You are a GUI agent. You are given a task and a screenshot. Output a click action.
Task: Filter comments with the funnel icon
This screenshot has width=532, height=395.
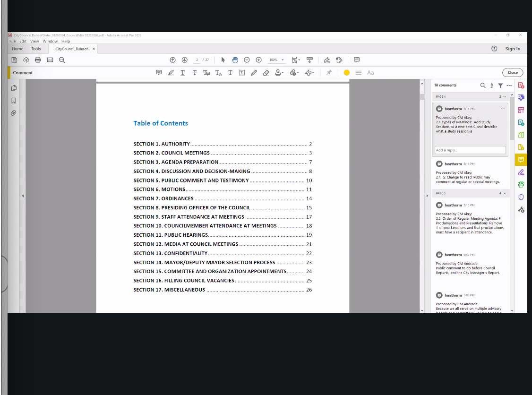[x=500, y=86]
